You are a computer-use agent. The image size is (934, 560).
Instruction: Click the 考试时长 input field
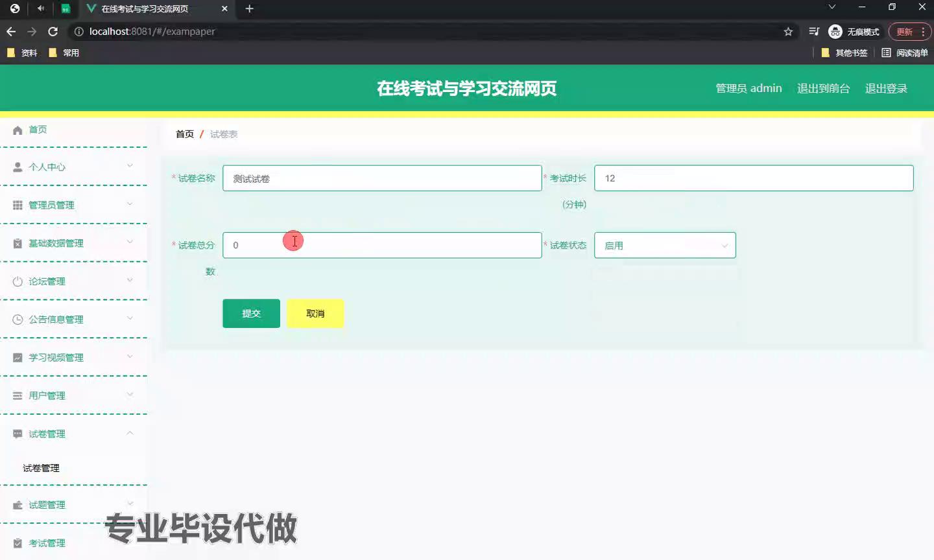coord(753,178)
